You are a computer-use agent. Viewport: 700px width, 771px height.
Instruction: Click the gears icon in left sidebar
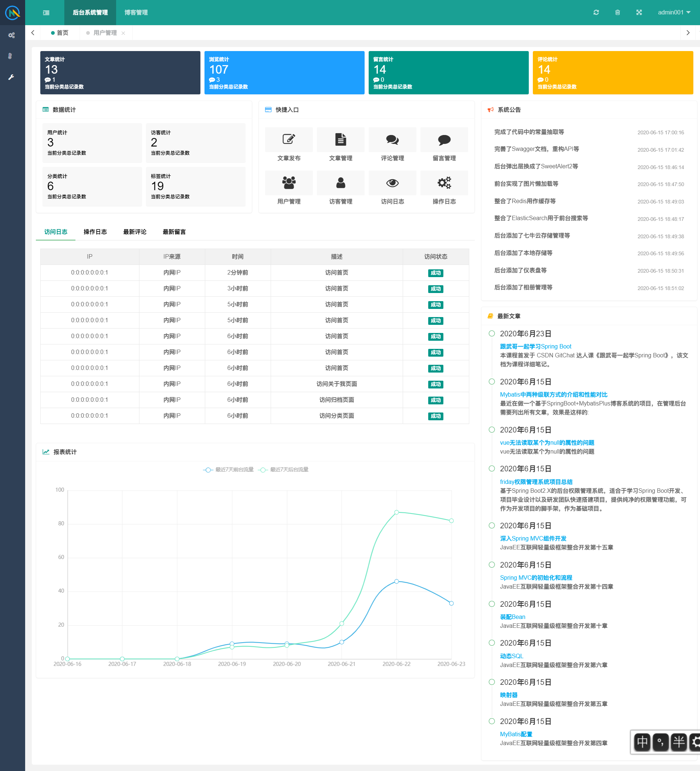pyautogui.click(x=11, y=35)
